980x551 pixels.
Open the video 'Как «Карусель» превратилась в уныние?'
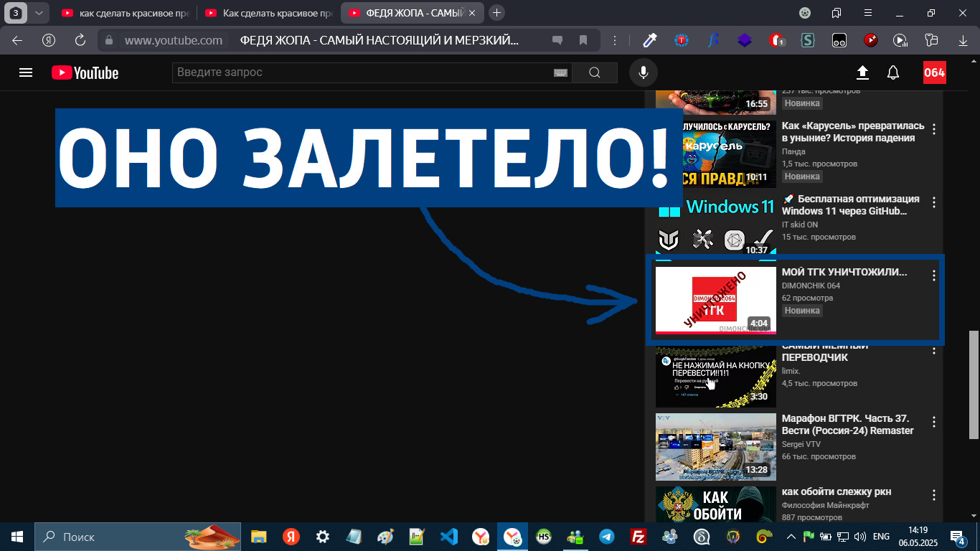coord(852,132)
